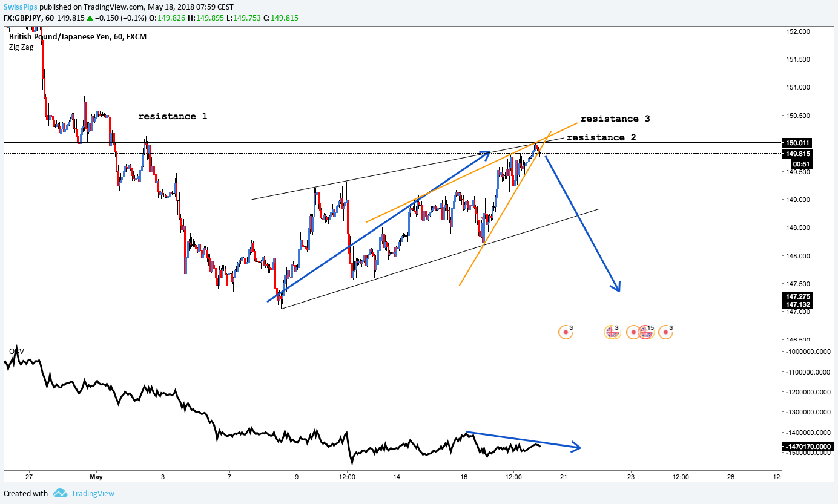Select the OBV indicator label
This screenshot has width=838, height=504.
[16, 351]
